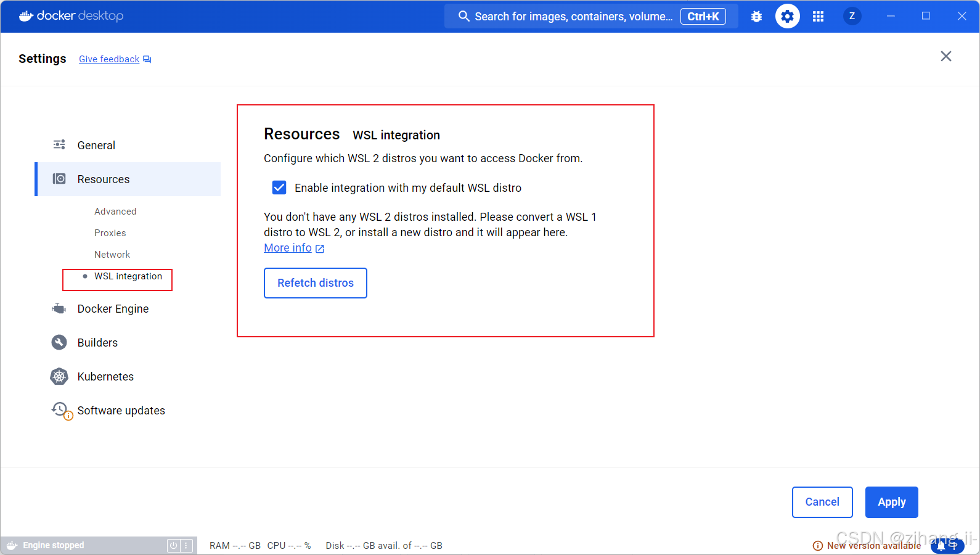Select the Resources settings section

pyautogui.click(x=128, y=179)
